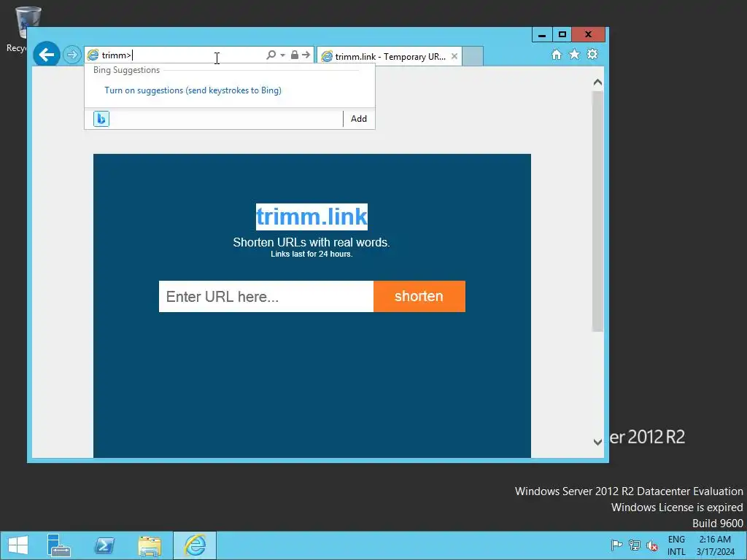Click the vertical scrollbar thumb
The width and height of the screenshot is (747, 560).
pos(597,211)
